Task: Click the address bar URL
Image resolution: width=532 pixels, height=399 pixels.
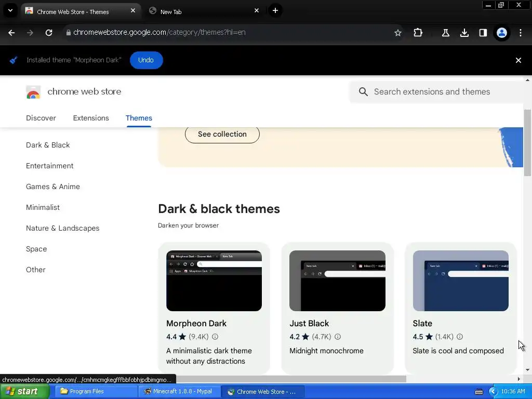Action: pyautogui.click(x=159, y=32)
